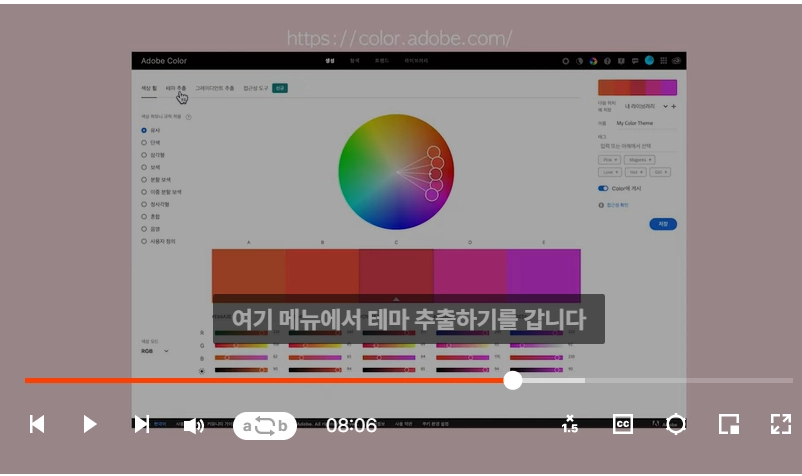The width and height of the screenshot is (802, 476).
Task: Click the first circle icon in header right
Action: (566, 61)
